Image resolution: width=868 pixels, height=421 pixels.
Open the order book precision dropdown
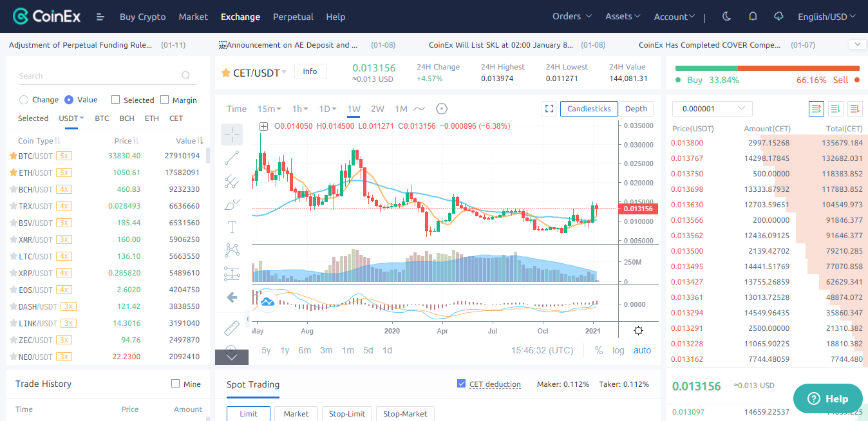coord(712,109)
